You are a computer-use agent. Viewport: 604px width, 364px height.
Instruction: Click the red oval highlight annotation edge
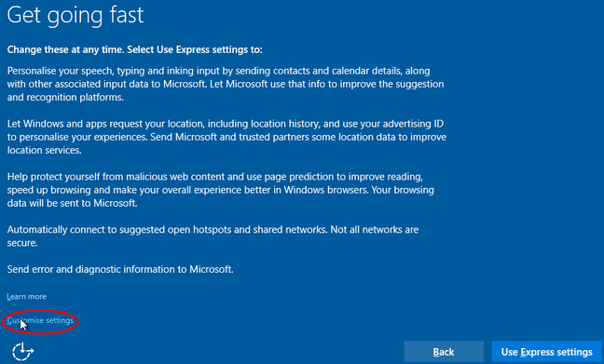click(40, 311)
